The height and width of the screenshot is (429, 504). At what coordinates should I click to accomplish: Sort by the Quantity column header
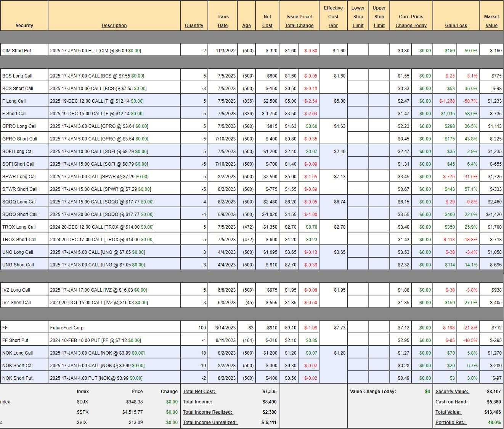194,26
